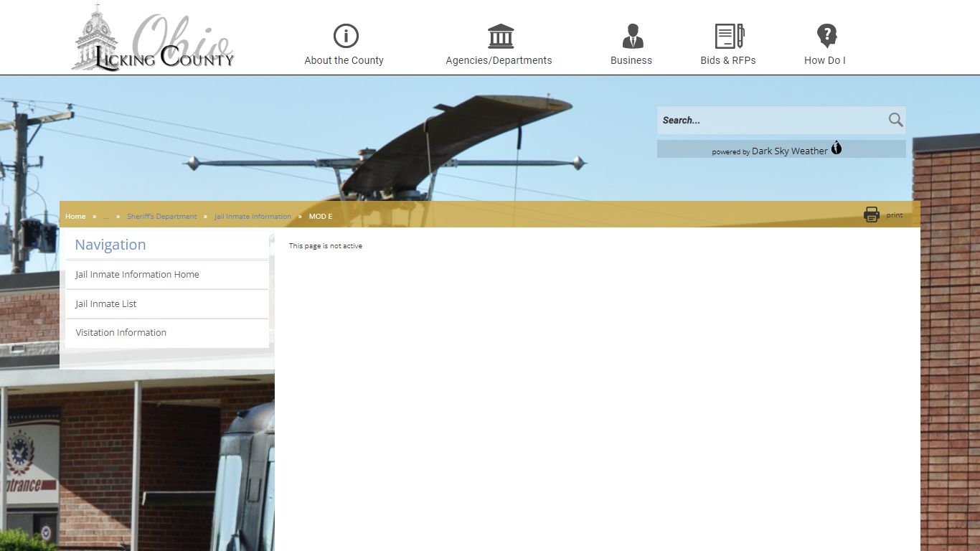This screenshot has width=980, height=551.
Task: Click the About the County info icon
Action: (345, 36)
